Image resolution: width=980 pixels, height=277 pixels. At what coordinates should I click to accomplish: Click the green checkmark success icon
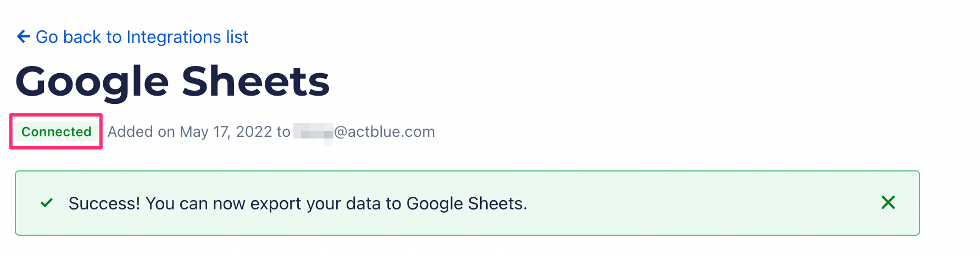pos(47,203)
